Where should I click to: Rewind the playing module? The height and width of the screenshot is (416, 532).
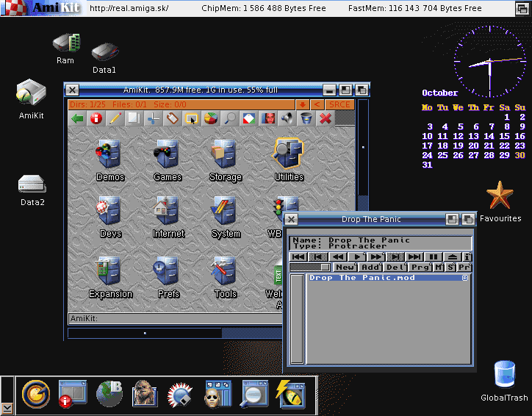pyautogui.click(x=337, y=257)
